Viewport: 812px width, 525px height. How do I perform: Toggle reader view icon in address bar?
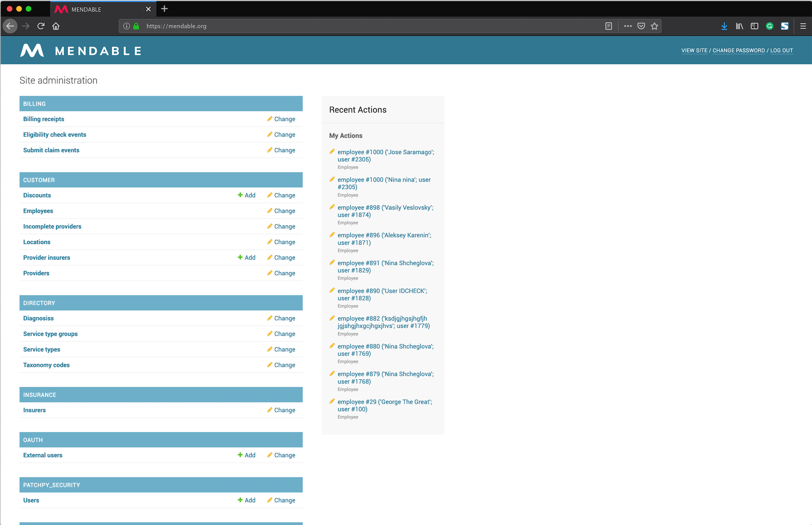click(608, 26)
